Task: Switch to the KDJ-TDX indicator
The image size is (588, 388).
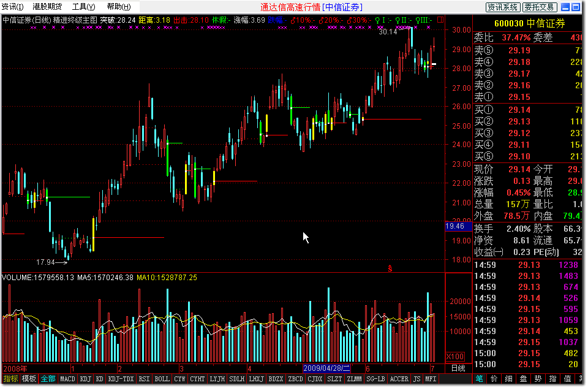Action: 121,379
